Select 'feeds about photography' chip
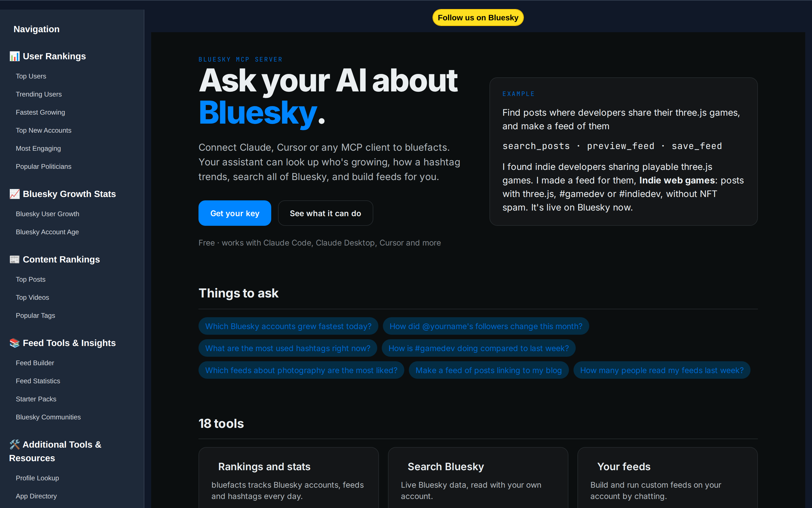The height and width of the screenshot is (508, 812). pos(301,370)
